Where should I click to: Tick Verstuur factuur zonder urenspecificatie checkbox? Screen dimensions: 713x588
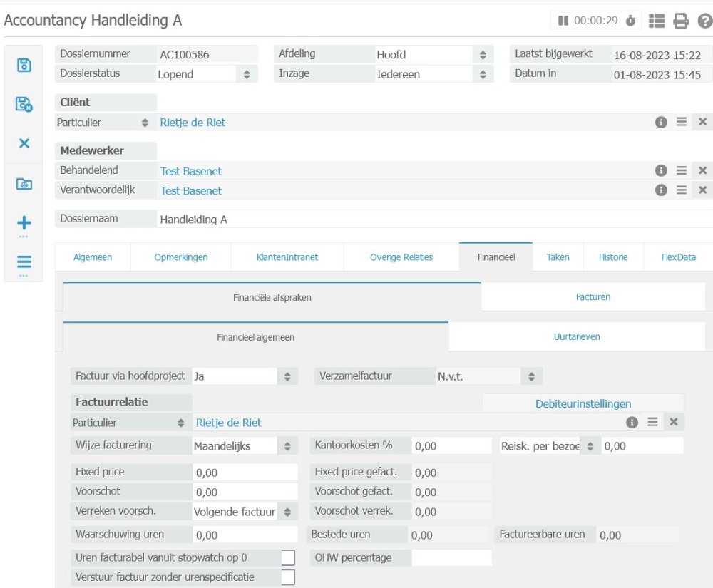click(x=288, y=577)
